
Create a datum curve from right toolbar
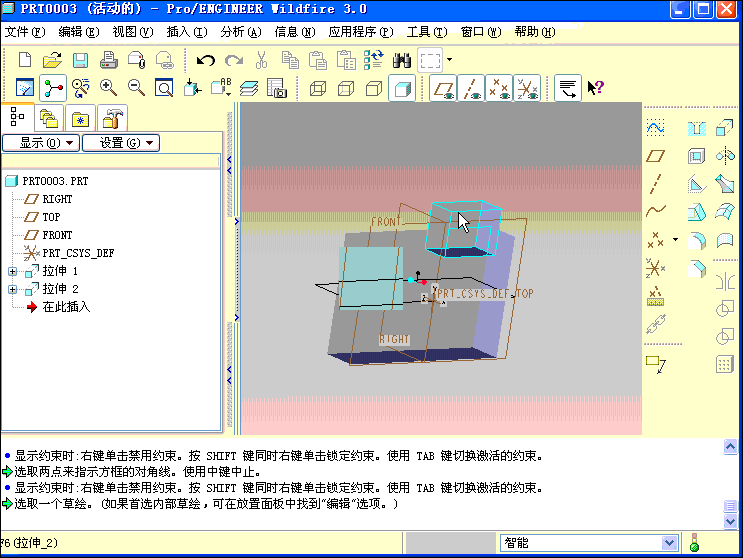click(655, 210)
